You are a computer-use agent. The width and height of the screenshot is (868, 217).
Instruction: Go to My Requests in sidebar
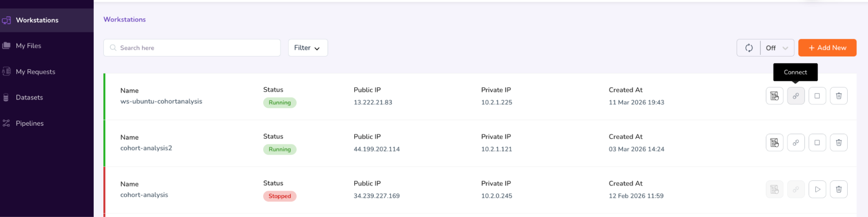click(x=35, y=72)
